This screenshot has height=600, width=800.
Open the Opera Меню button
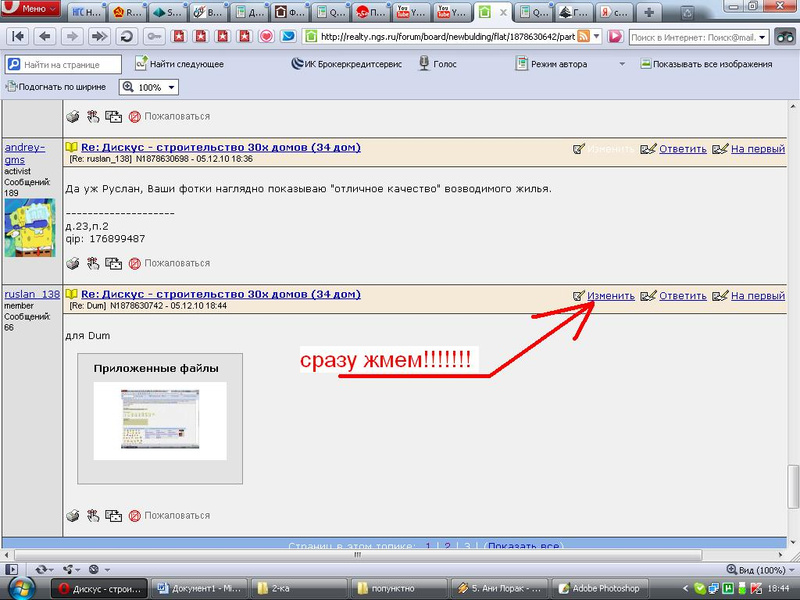pos(32,9)
